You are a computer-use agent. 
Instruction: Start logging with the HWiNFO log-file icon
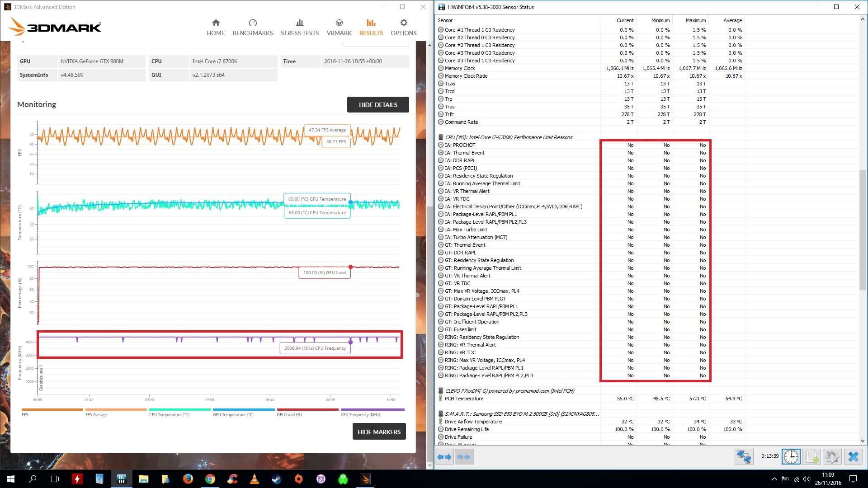811,457
